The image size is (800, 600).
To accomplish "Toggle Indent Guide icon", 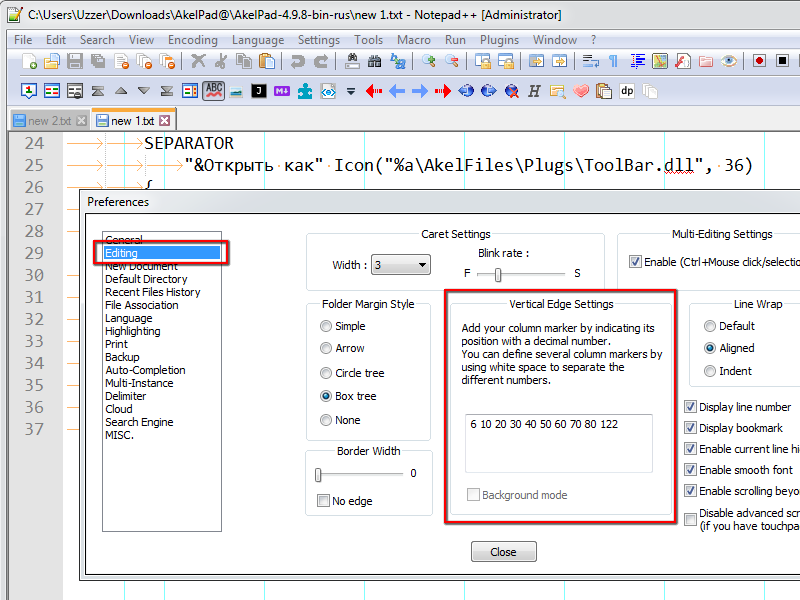I will (638, 61).
